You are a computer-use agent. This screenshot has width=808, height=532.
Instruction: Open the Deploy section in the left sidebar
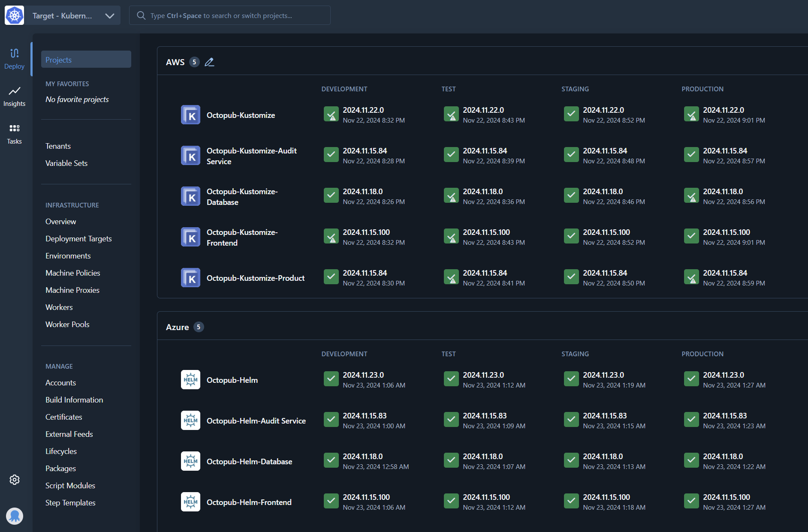pyautogui.click(x=14, y=59)
